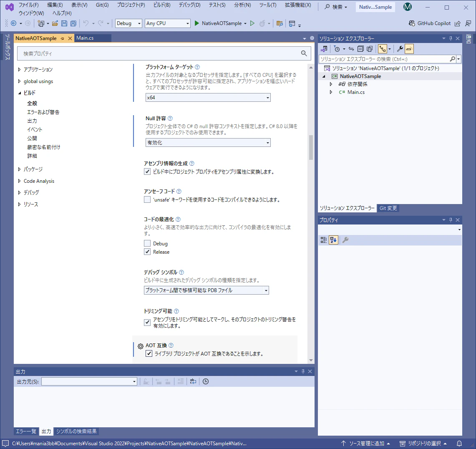Viewport: 476px width, 449px height.
Task: Click Start Without Debugging outline play icon
Action: click(252, 23)
